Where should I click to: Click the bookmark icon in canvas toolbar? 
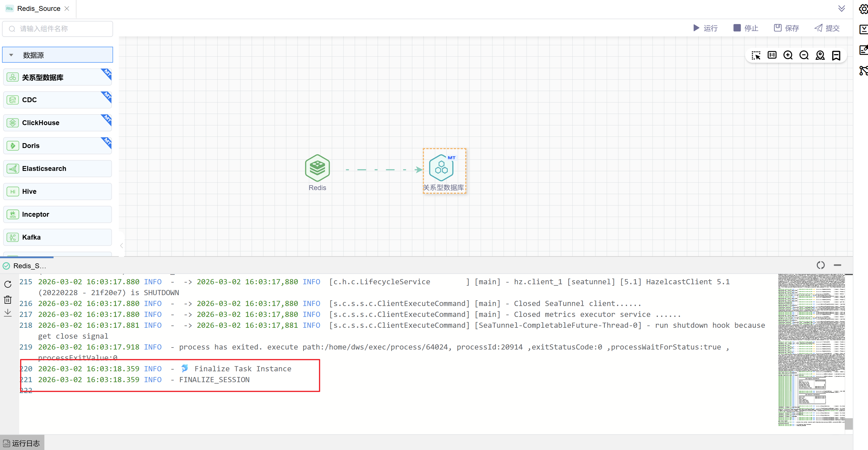point(836,55)
